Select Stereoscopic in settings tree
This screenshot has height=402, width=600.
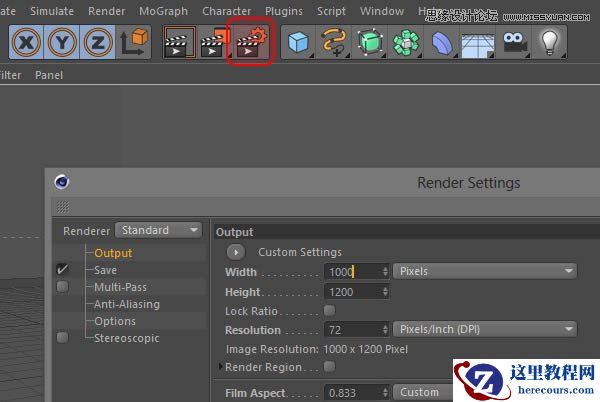127,338
